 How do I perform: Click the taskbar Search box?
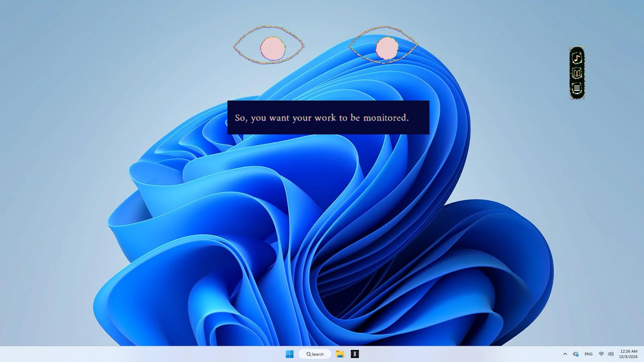point(315,354)
